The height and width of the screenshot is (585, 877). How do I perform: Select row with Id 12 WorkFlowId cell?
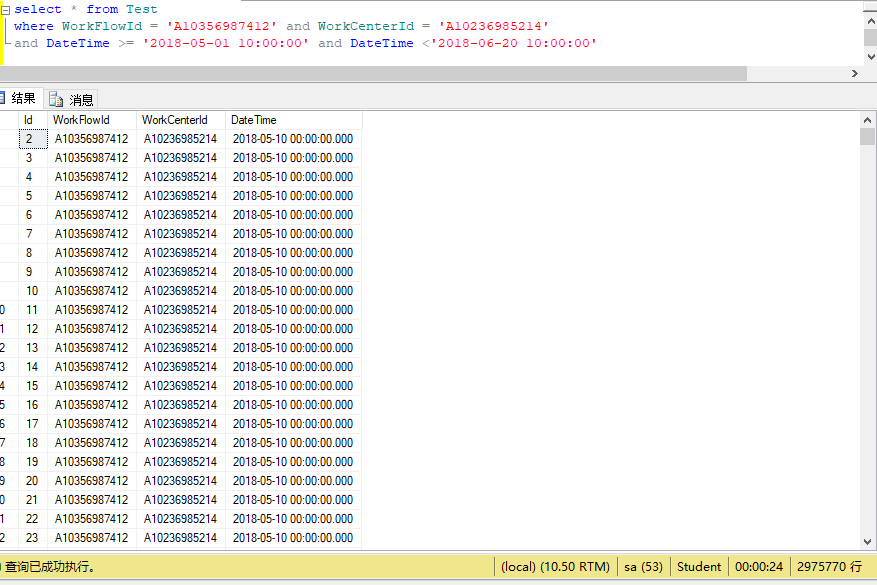91,329
